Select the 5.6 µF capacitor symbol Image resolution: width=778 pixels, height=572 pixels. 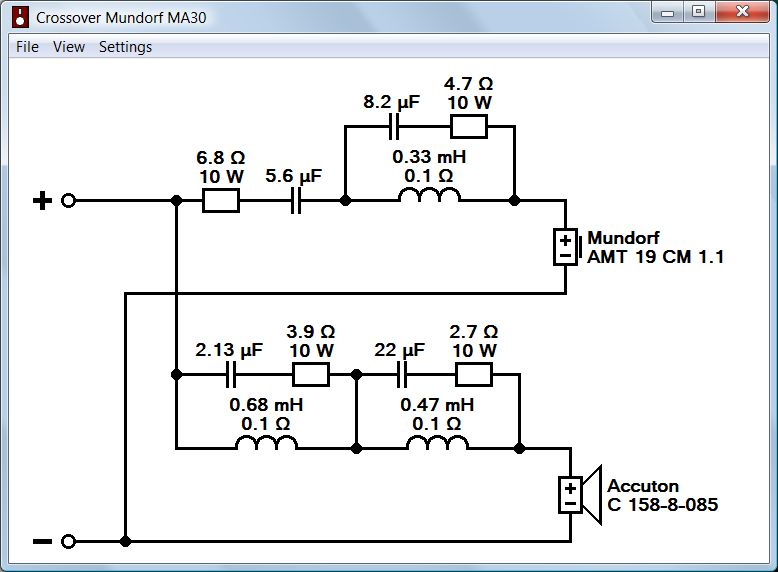[296, 200]
